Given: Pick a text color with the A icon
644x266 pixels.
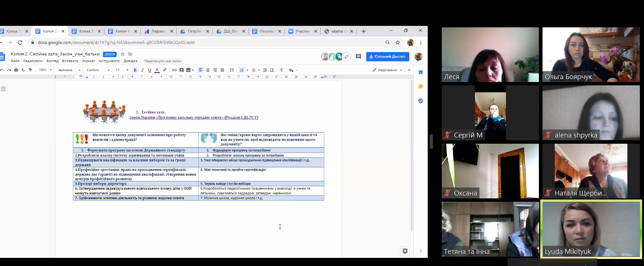Looking at the screenshot, I should (157, 70).
